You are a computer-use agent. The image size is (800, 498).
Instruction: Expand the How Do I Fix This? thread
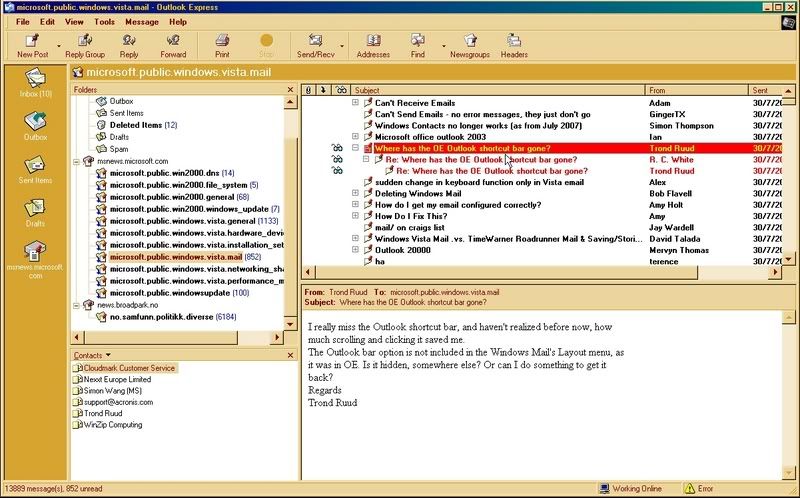pyautogui.click(x=355, y=215)
